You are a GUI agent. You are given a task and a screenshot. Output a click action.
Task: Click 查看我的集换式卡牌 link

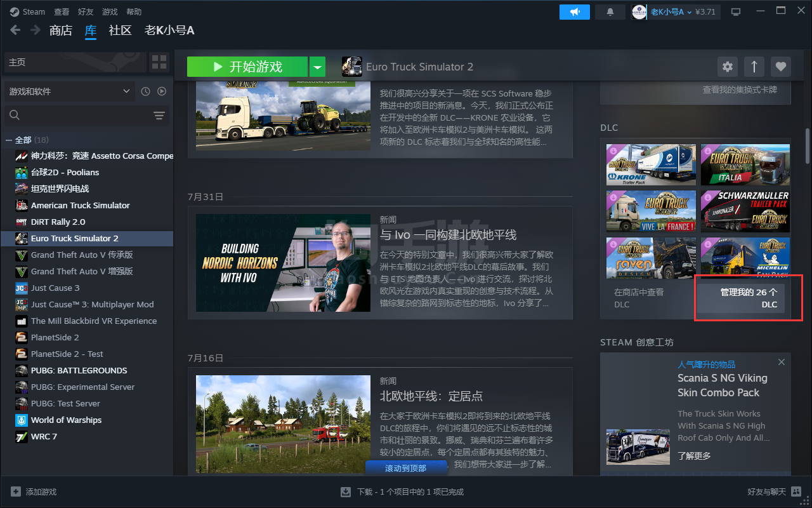739,90
